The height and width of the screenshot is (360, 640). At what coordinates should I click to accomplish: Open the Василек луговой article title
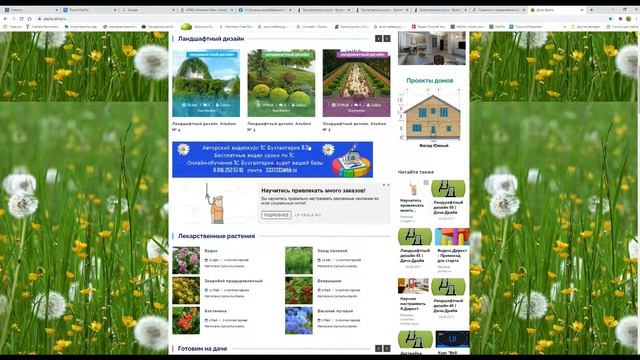pos(335,311)
